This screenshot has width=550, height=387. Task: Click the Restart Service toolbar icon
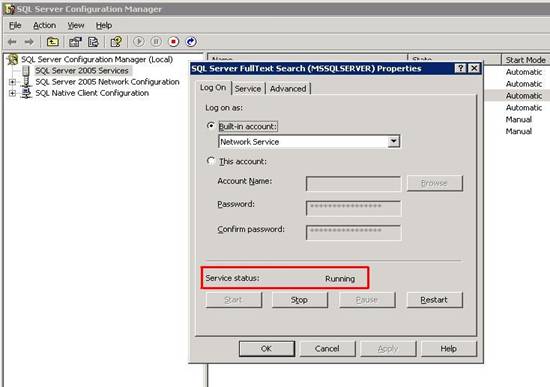(x=191, y=42)
